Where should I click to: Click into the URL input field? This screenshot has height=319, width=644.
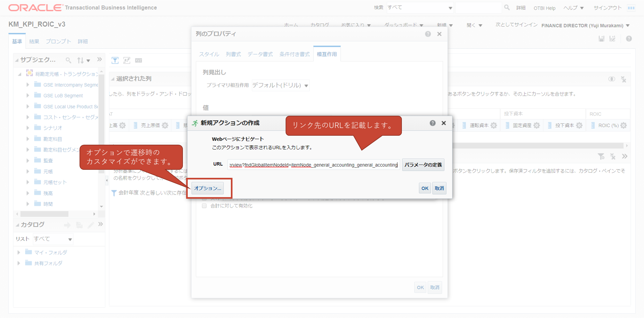(314, 165)
